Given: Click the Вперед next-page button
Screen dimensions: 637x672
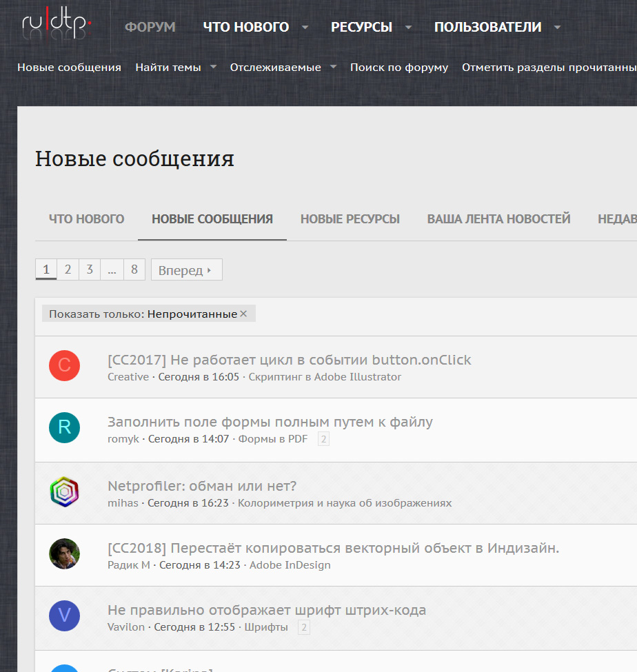Looking at the screenshot, I should tap(186, 269).
